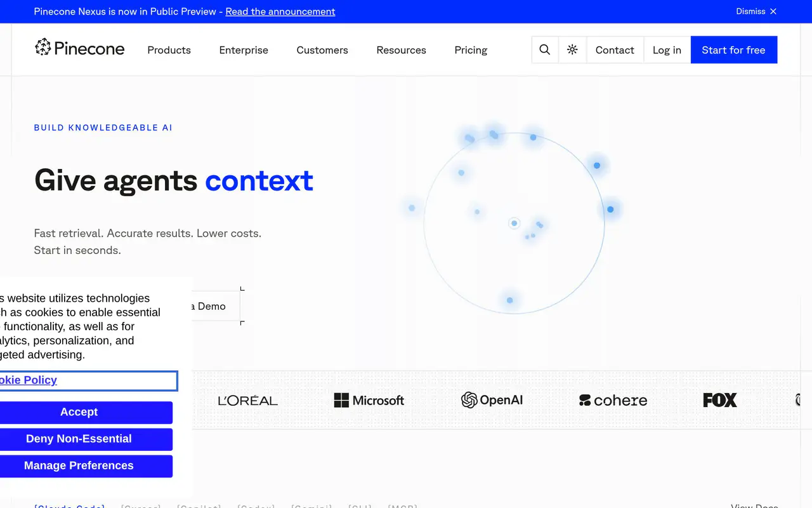812x508 pixels.
Task: Click the cohere customer logo
Action: [613, 400]
